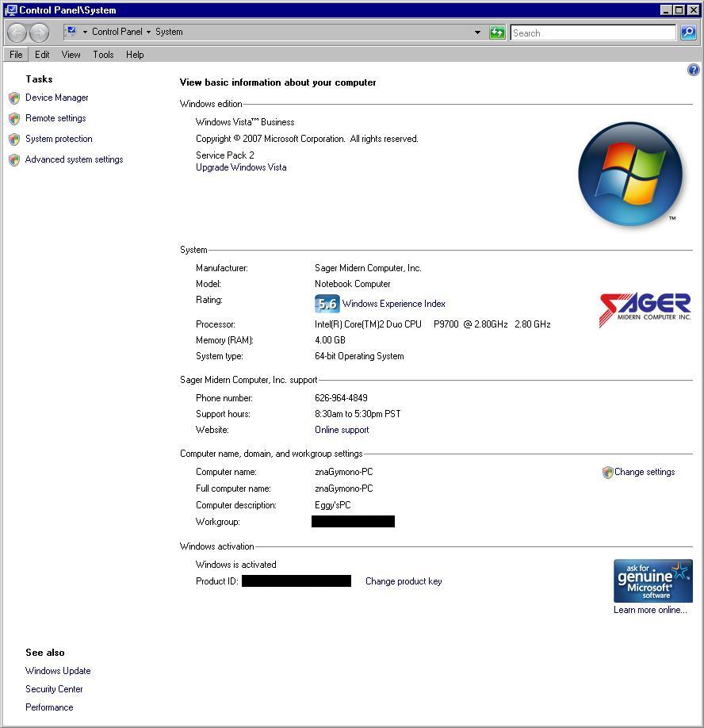Expand the root dropdown arrow before Control Panel
The width and height of the screenshot is (704, 728).
pos(85,32)
